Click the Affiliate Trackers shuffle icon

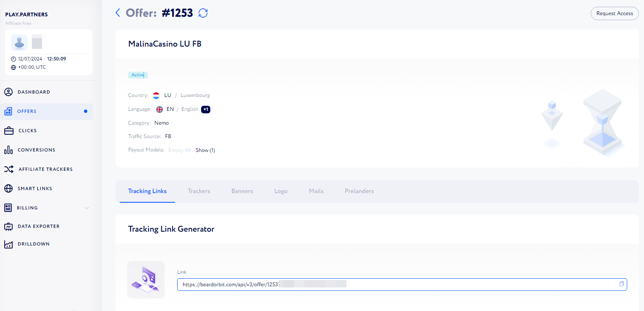(x=9, y=169)
